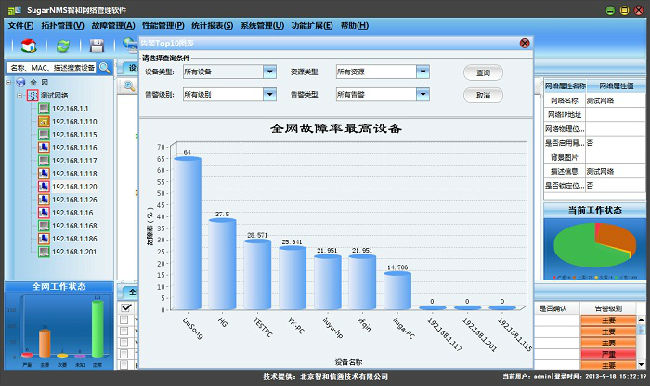Click the red-bordered test network node icon
This screenshot has height=386, width=650.
33,95
